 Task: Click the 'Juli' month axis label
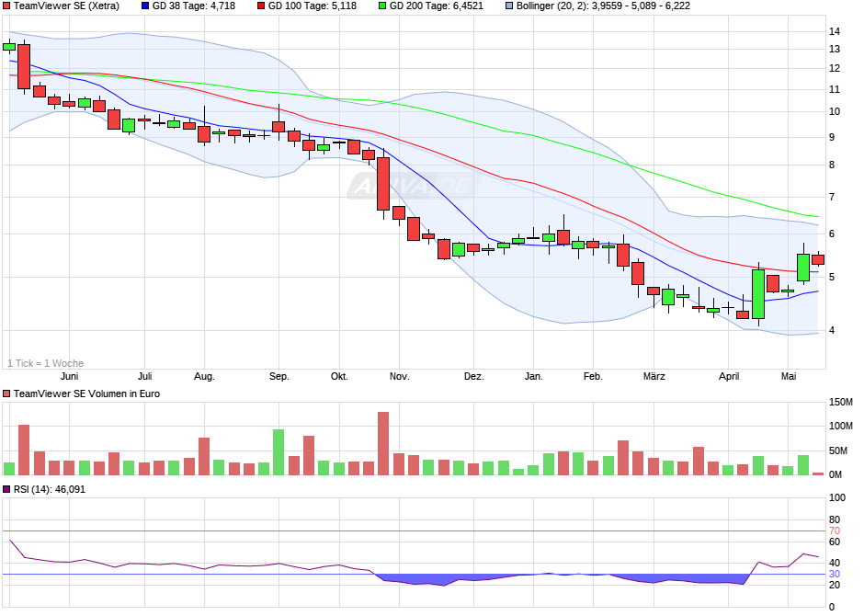point(145,376)
